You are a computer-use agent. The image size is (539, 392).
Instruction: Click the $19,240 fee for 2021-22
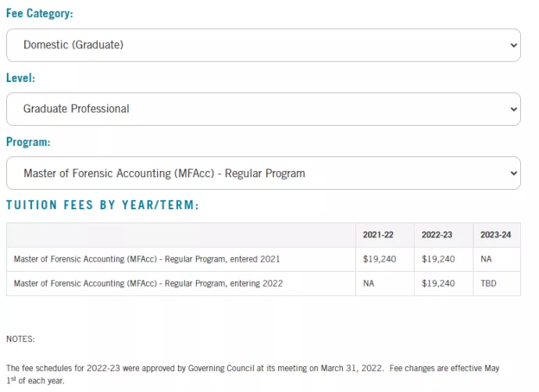pyautogui.click(x=380, y=259)
